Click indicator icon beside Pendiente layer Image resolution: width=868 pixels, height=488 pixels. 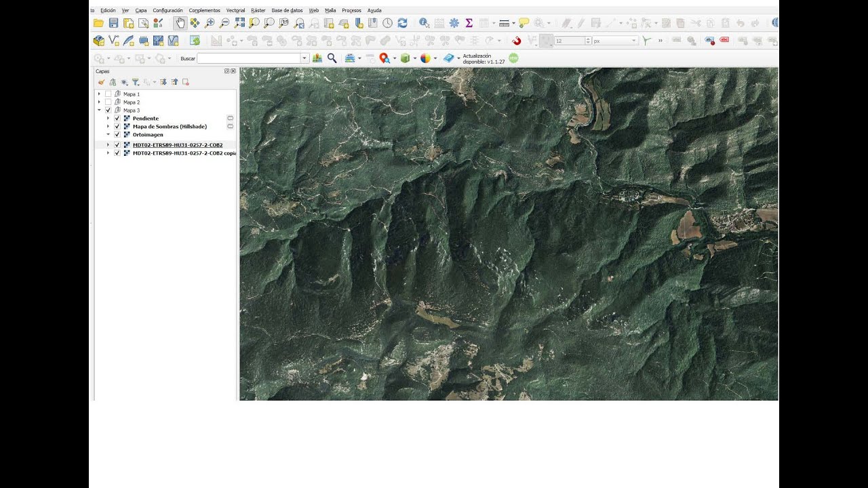click(x=230, y=119)
